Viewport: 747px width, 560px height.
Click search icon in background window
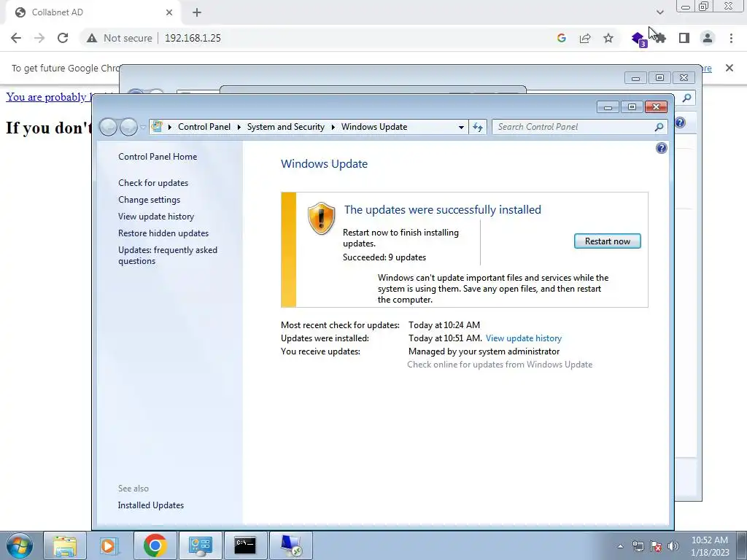point(686,98)
